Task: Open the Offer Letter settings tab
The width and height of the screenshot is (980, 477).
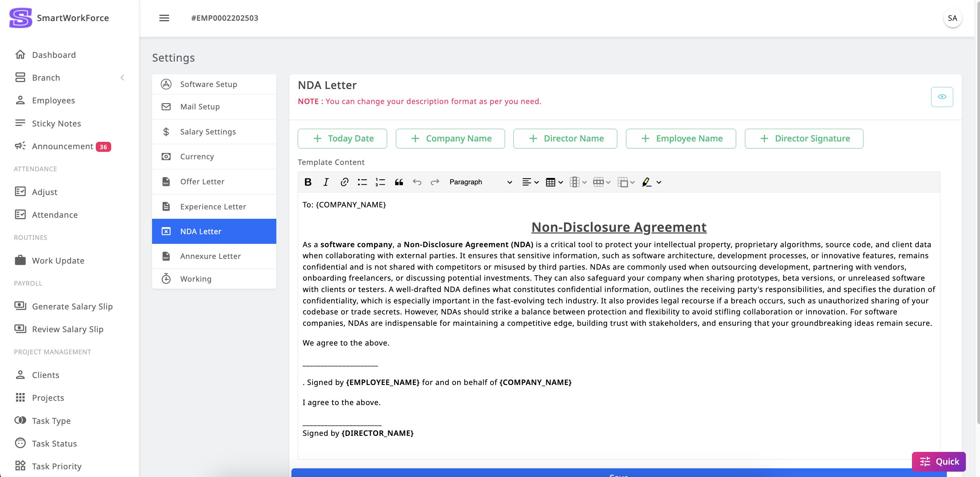Action: 202,181
